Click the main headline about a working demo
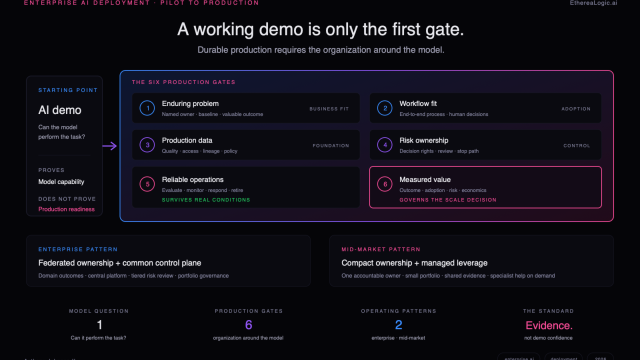The image size is (640, 360). click(320, 29)
